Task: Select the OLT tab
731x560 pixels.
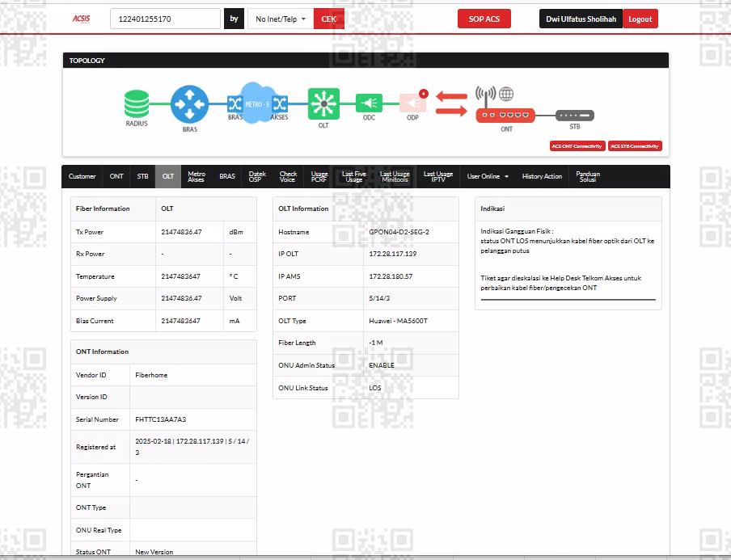Action: coord(168,177)
